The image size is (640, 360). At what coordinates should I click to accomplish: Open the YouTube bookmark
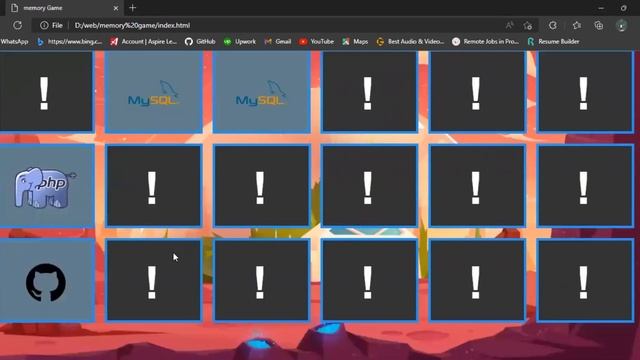[316, 42]
